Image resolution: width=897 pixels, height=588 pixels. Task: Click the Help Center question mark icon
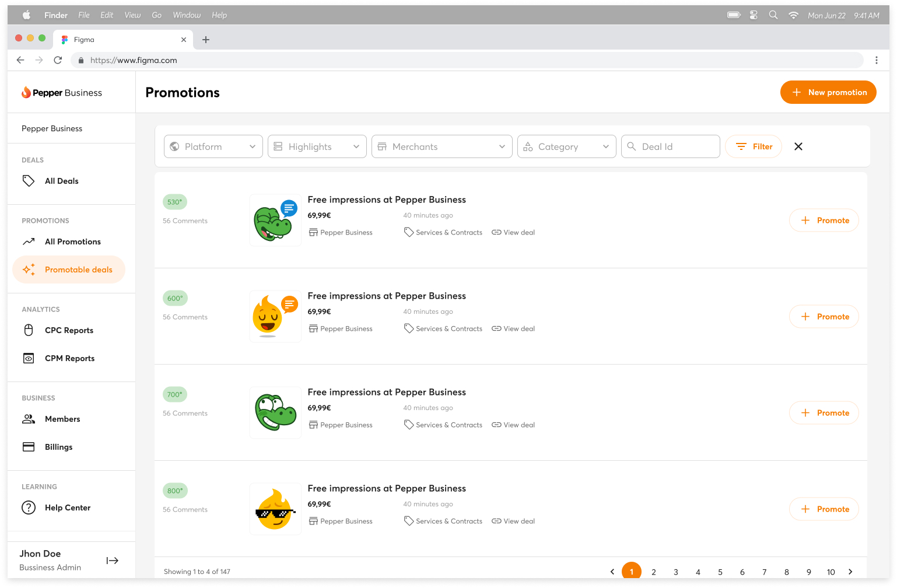pyautogui.click(x=29, y=508)
